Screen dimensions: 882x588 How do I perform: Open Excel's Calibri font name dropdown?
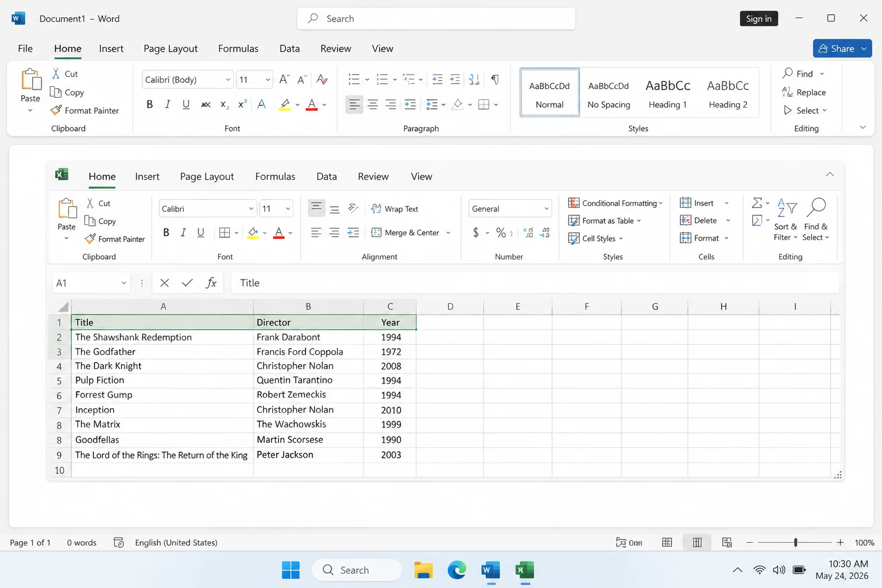click(x=251, y=209)
